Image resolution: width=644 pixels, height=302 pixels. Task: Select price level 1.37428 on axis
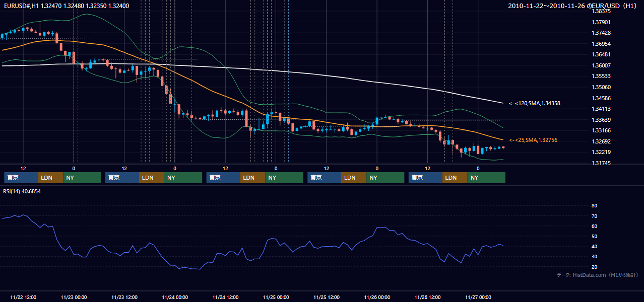[601, 33]
